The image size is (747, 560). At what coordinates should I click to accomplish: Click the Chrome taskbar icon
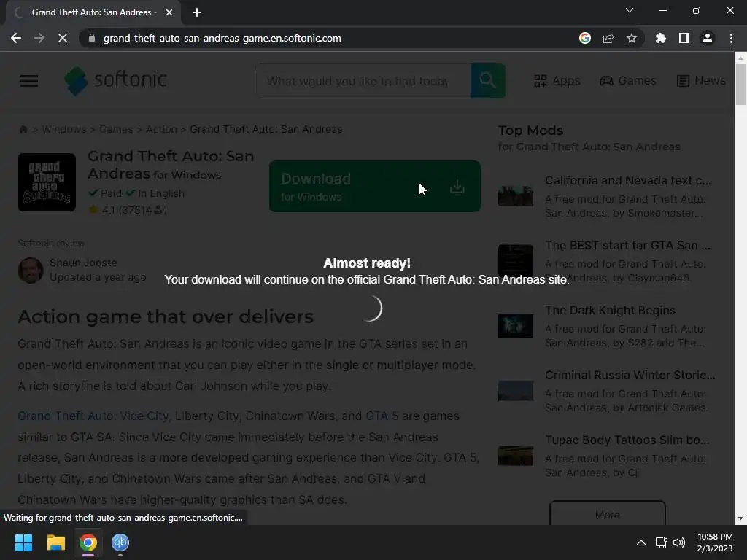pyautogui.click(x=88, y=542)
